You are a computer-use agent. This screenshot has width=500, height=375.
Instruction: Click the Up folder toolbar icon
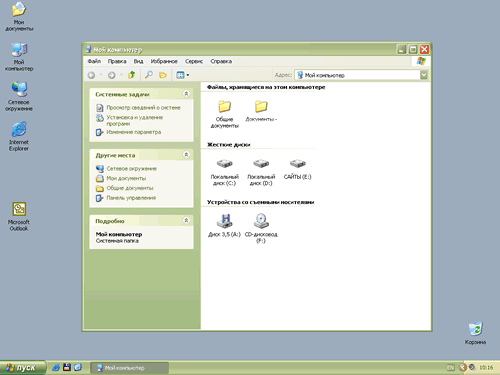(132, 75)
